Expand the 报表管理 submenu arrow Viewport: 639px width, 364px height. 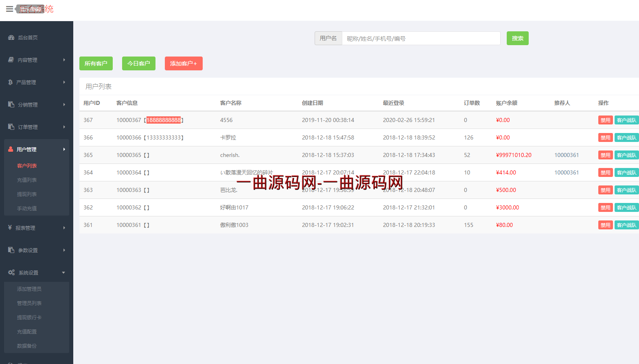point(64,228)
